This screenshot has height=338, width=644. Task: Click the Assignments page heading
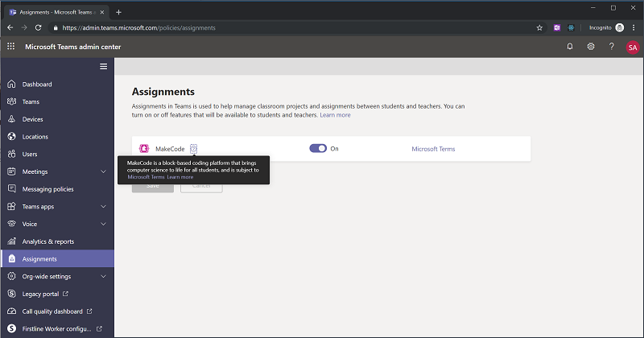(x=163, y=92)
